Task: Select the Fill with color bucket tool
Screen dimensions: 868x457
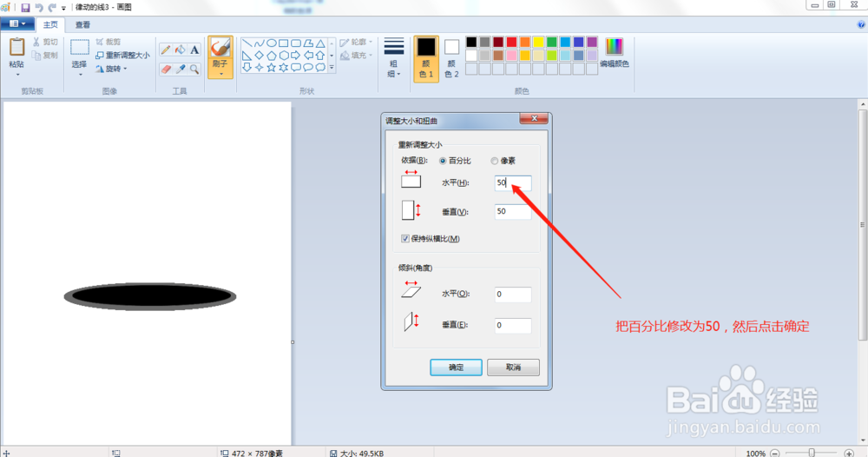Action: click(180, 50)
